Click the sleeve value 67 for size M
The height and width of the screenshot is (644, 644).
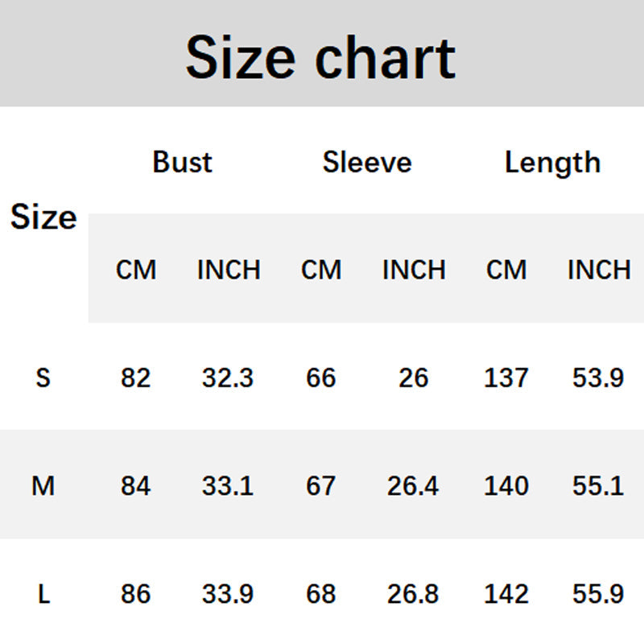[x=320, y=485]
